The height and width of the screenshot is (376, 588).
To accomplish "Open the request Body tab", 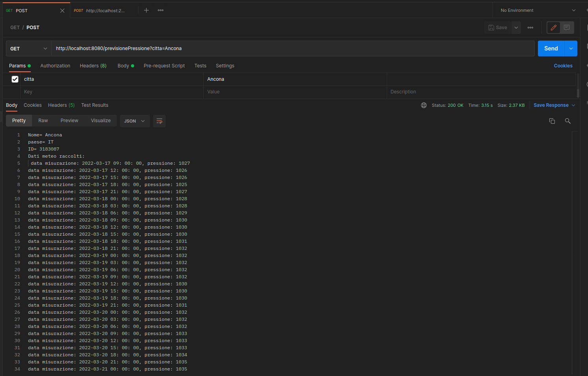I will (126, 66).
